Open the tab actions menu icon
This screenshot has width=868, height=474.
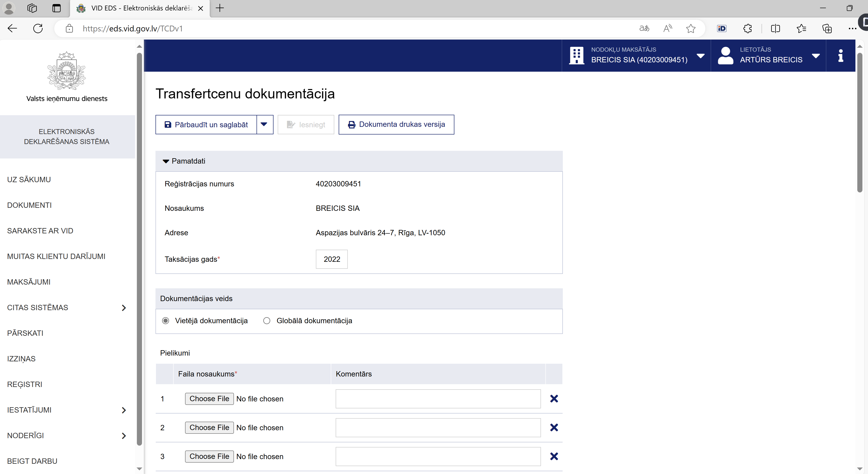pos(57,8)
